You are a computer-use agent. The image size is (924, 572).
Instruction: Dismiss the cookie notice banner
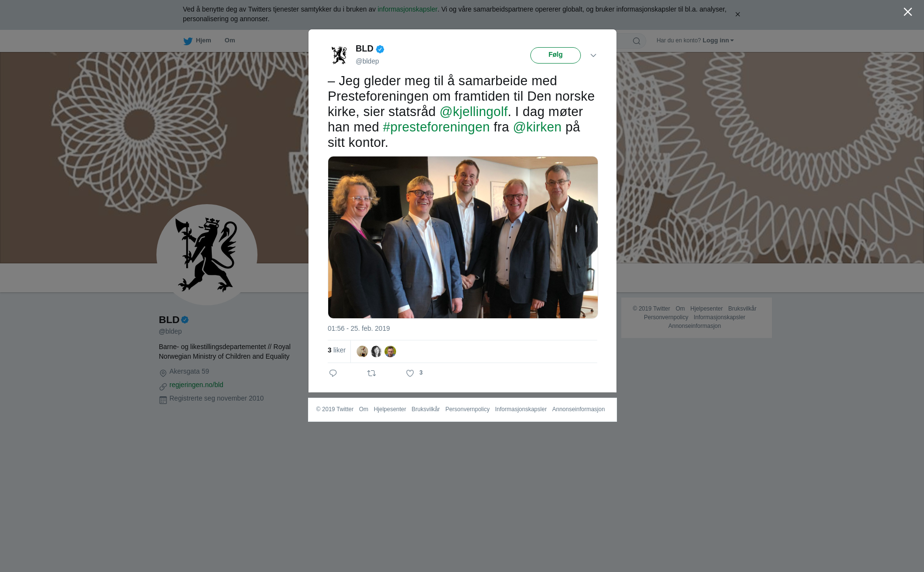(737, 14)
